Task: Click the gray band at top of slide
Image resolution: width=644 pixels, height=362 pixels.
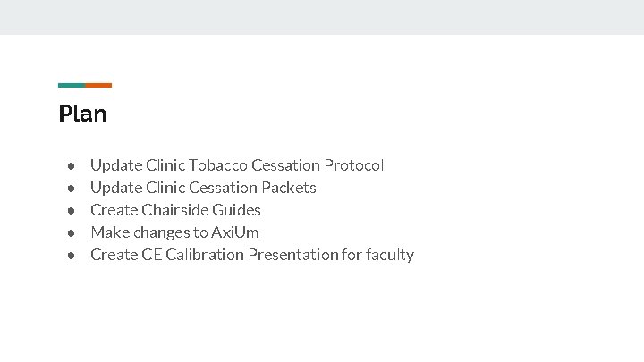Action: pyautogui.click(x=322, y=17)
